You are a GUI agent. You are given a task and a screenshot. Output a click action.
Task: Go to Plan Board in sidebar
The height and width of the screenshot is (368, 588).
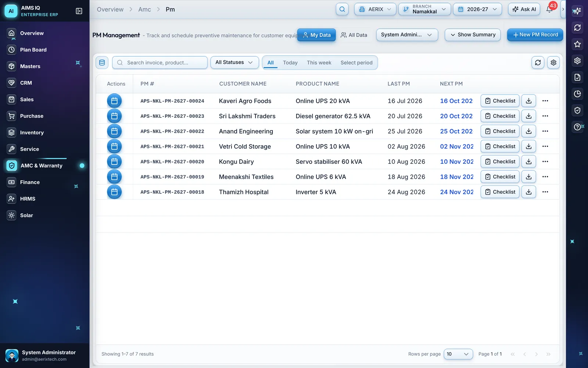45,50
